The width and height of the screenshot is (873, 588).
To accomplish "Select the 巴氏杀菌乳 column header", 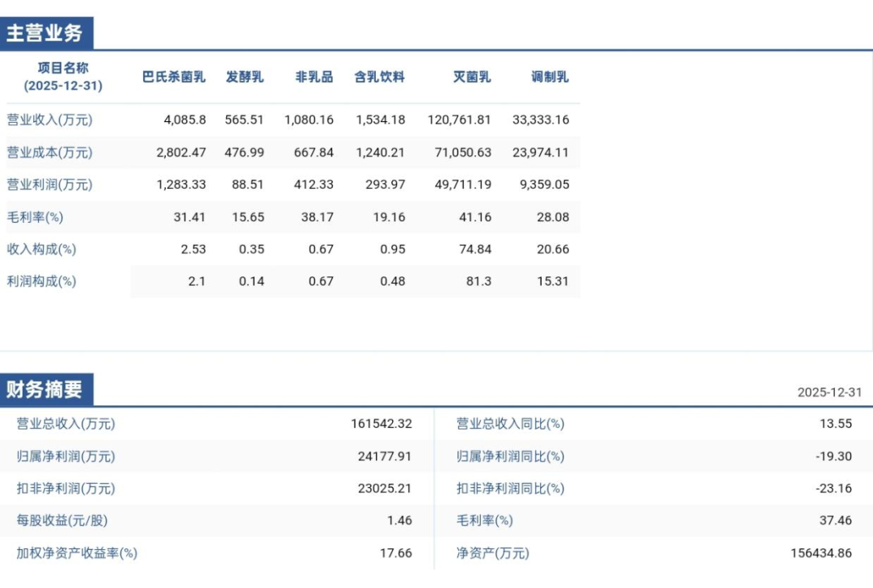I will (x=174, y=77).
